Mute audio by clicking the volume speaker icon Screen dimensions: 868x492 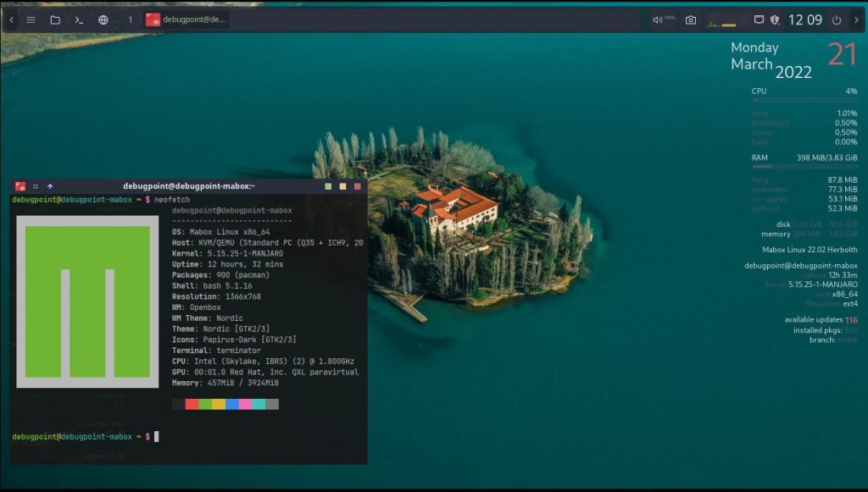[657, 19]
